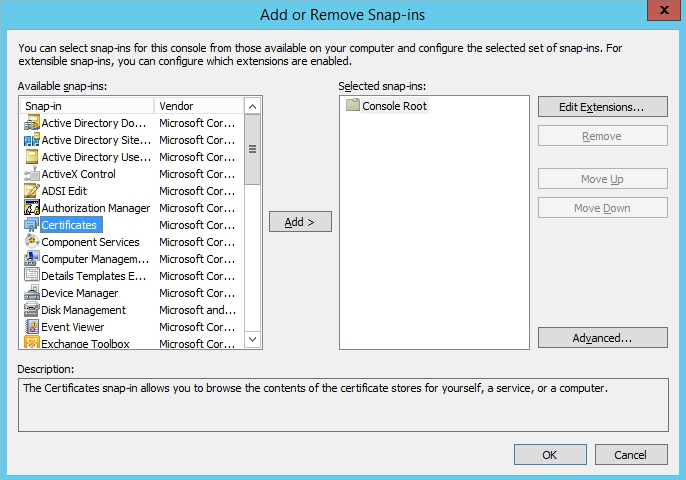Click the Device Manager icon

[x=31, y=293]
